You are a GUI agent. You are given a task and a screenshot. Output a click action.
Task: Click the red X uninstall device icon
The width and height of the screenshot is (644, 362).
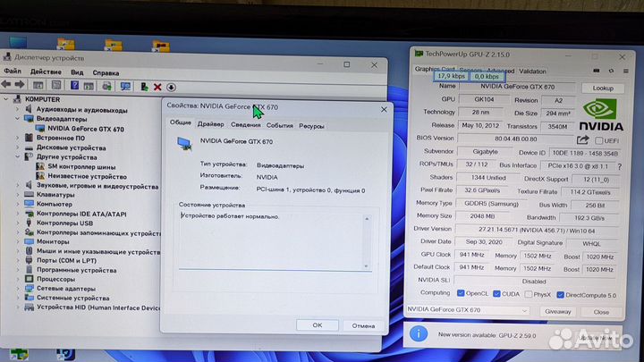click(x=157, y=87)
